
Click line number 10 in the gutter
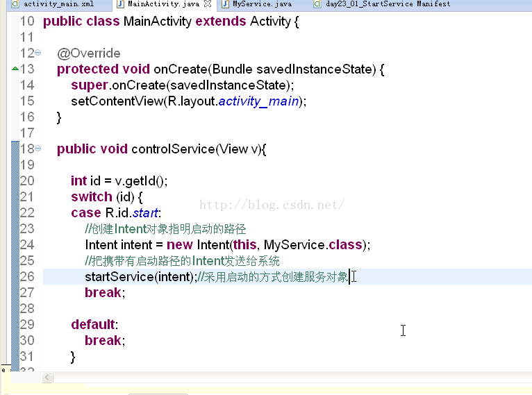(x=27, y=21)
